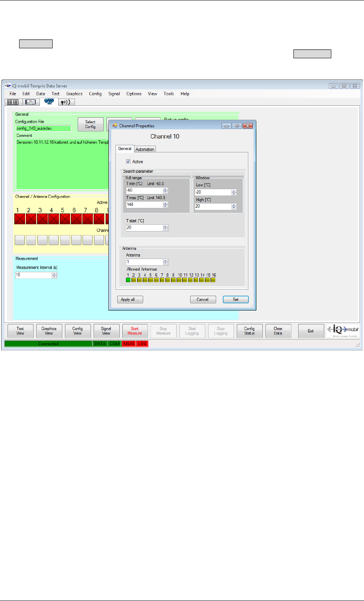Click the Config Status button
364x601 pixels.
(250, 331)
